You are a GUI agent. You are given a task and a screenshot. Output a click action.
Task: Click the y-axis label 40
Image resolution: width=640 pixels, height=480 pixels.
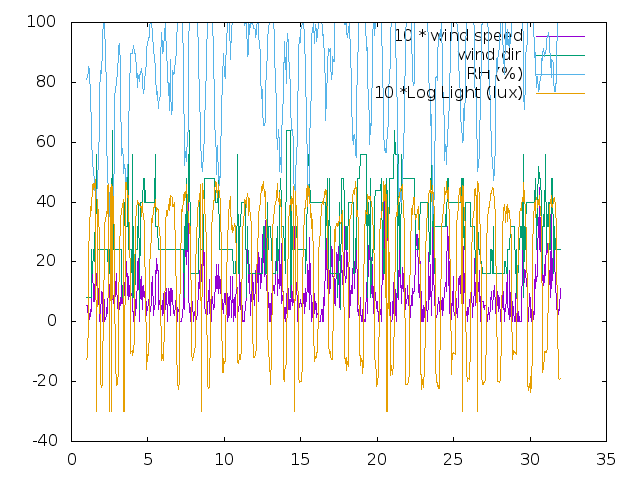(46, 201)
